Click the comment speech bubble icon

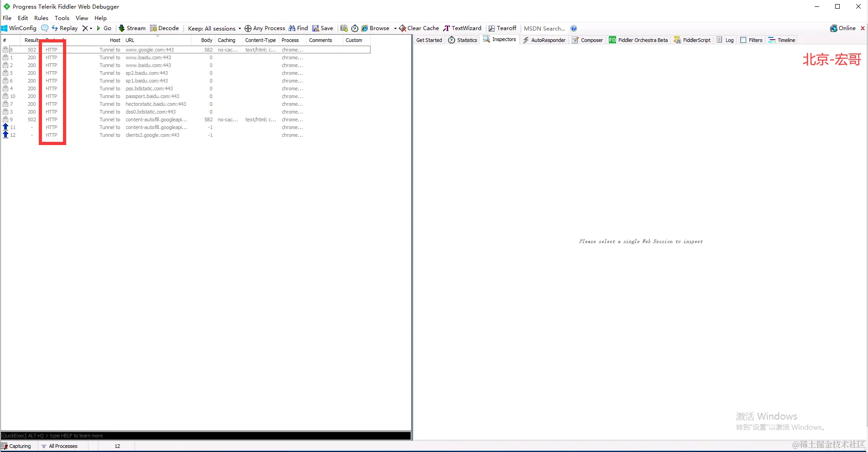click(45, 28)
